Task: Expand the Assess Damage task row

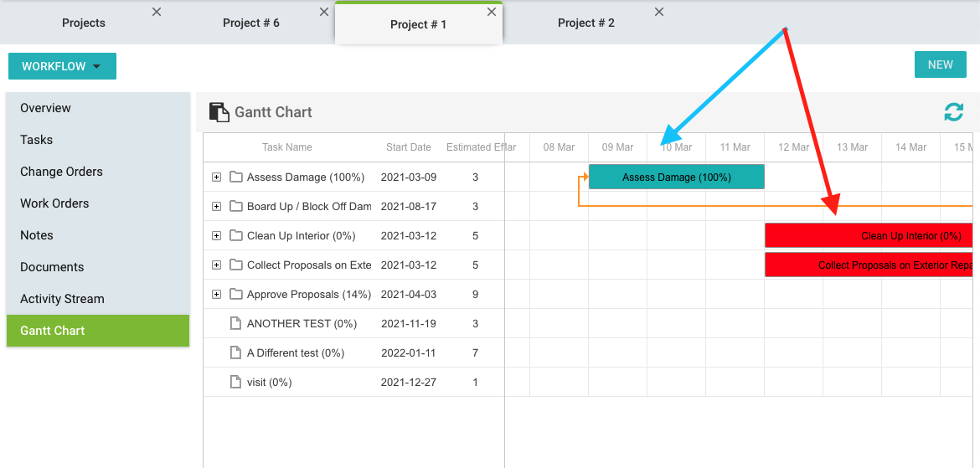Action: click(216, 177)
